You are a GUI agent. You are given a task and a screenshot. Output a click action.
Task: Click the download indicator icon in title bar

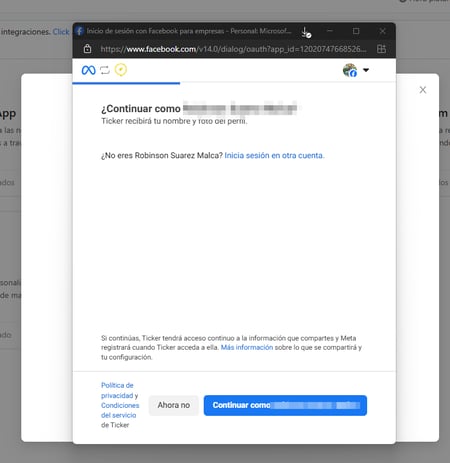click(306, 32)
